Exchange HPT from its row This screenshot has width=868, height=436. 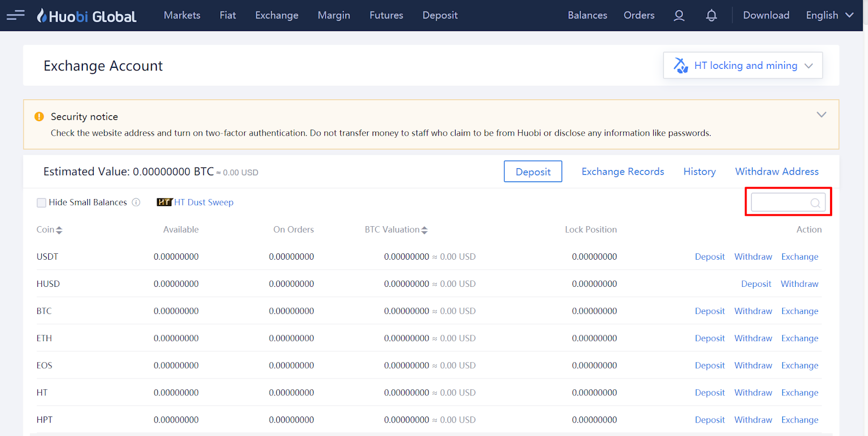pyautogui.click(x=800, y=420)
